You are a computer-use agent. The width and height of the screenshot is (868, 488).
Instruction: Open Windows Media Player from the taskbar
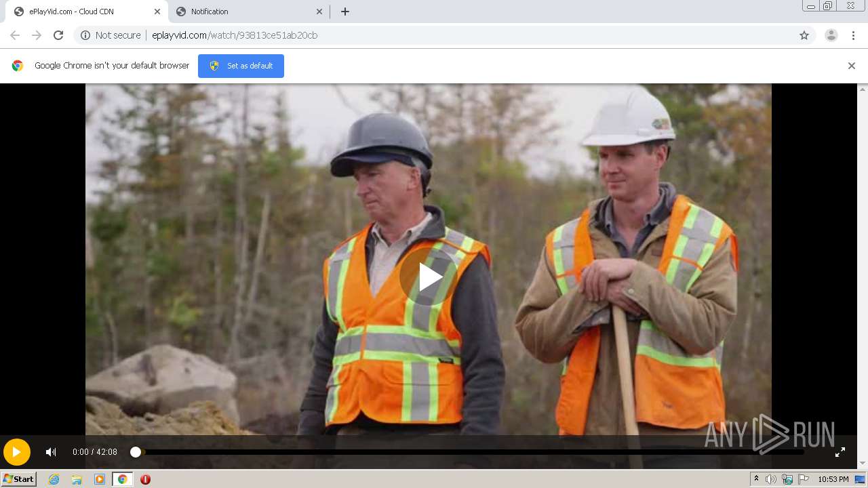pyautogui.click(x=100, y=479)
